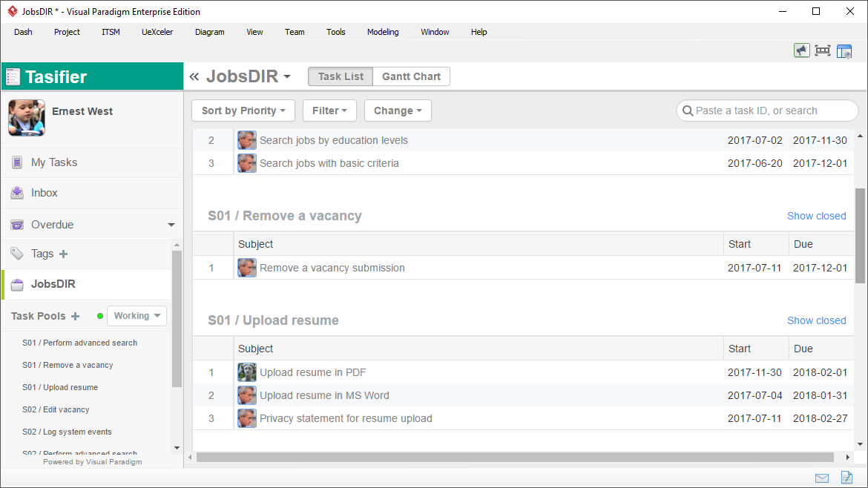Open the mail envelope icon in status bar
Image resolution: width=868 pixels, height=488 pixels.
[822, 478]
